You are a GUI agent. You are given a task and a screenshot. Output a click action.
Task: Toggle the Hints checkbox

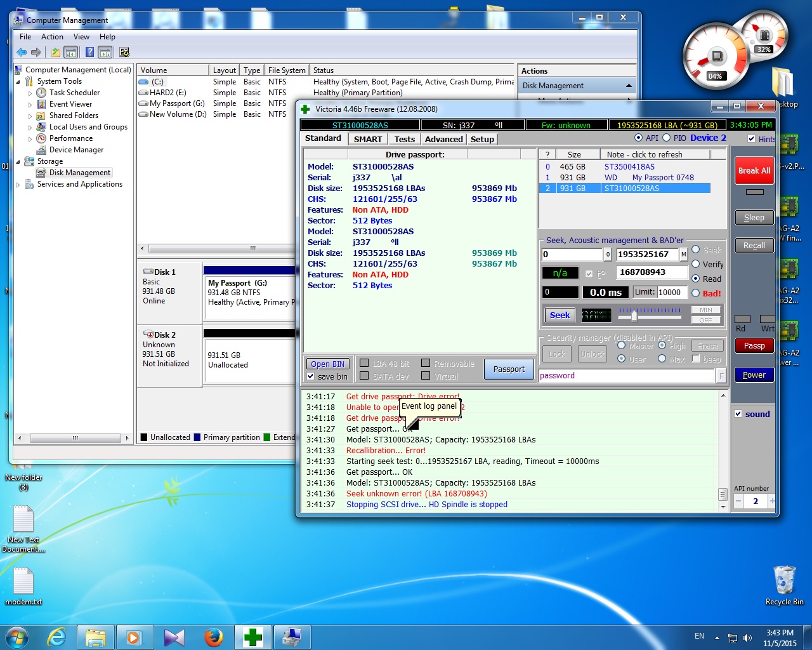(752, 139)
